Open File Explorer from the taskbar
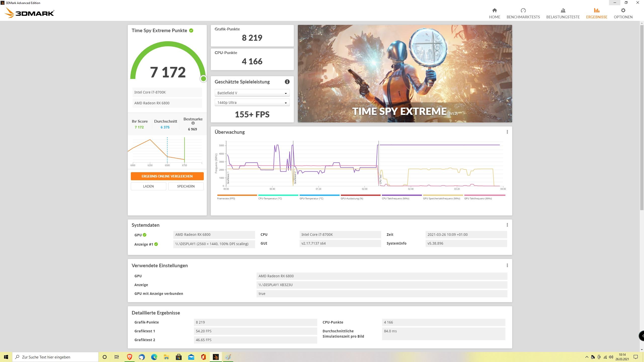The height and width of the screenshot is (362, 644). (166, 357)
